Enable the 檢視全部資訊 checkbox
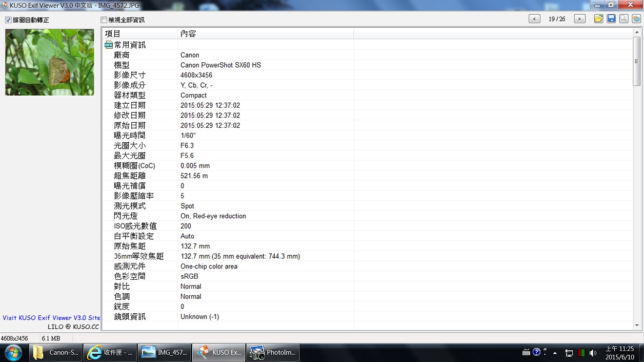This screenshot has width=644, height=362. point(103,20)
